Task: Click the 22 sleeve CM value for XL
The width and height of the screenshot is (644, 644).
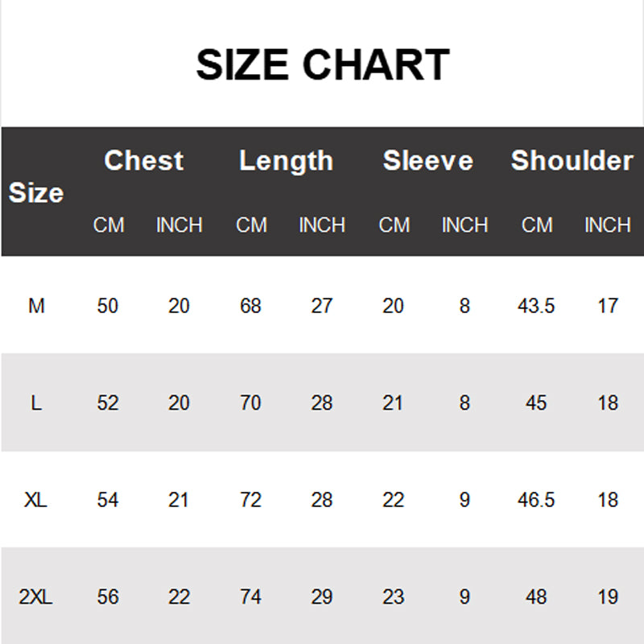Action: point(393,500)
